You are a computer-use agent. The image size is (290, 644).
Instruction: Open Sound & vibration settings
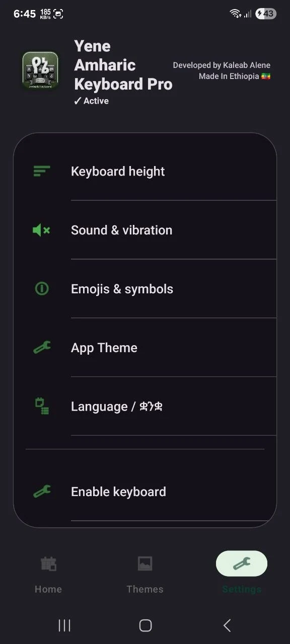tap(145, 230)
